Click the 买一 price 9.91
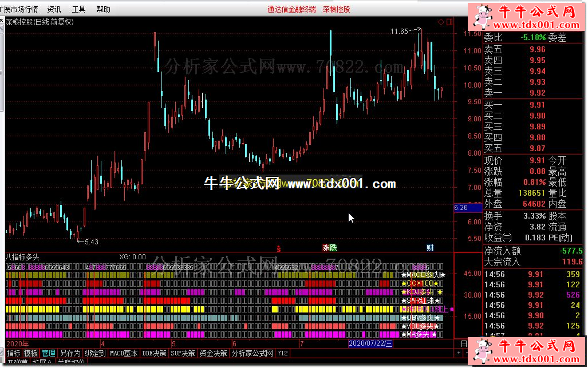 click(538, 105)
